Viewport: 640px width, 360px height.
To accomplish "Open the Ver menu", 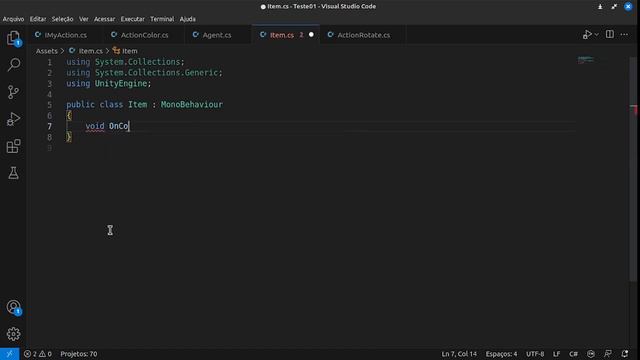I will tap(84, 19).
